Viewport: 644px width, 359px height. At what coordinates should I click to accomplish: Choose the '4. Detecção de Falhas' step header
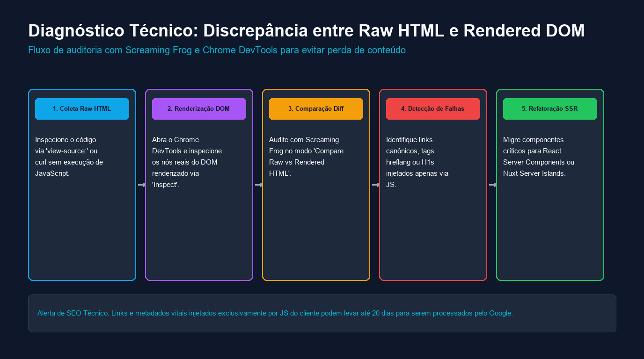[x=433, y=109]
